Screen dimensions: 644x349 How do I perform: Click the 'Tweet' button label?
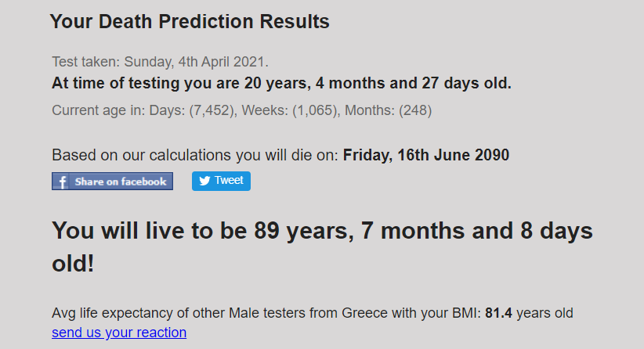pos(229,181)
